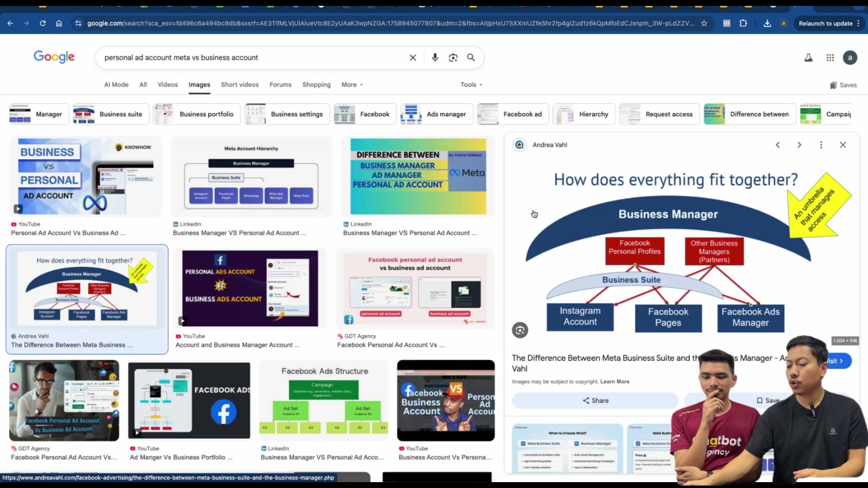This screenshot has height=488, width=868.
Task: Click the Relaunch to update button
Action: tap(825, 23)
